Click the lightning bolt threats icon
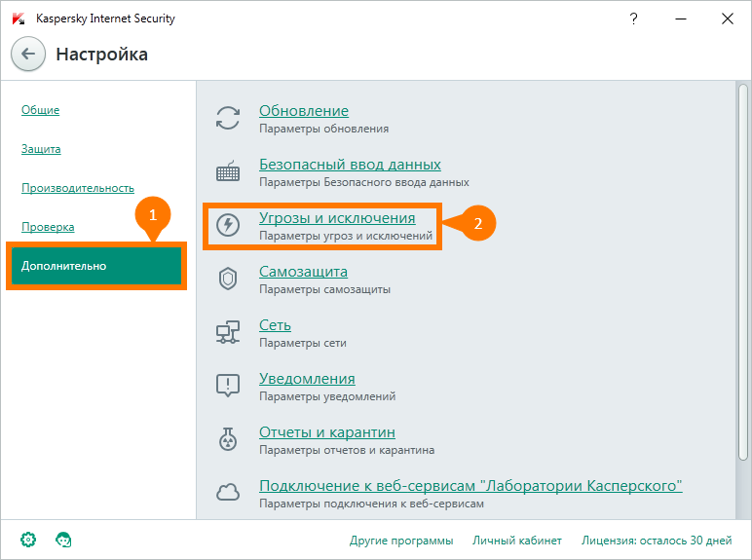Viewport: 752px width, 560px height. (x=228, y=224)
